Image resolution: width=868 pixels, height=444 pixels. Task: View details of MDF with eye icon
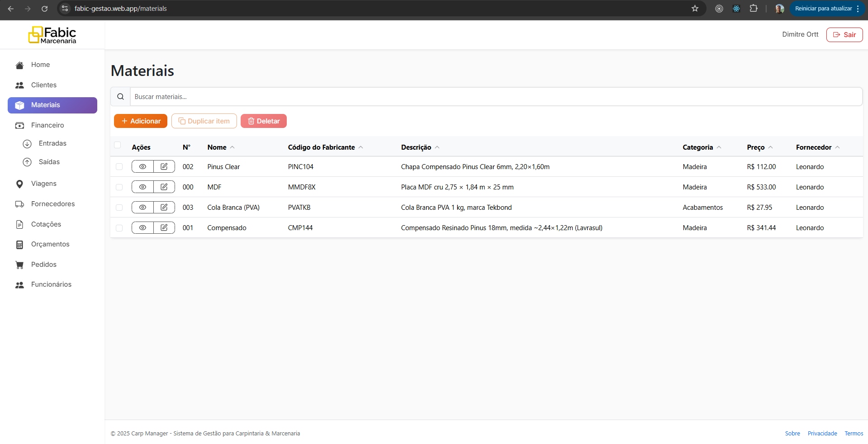pyautogui.click(x=142, y=187)
